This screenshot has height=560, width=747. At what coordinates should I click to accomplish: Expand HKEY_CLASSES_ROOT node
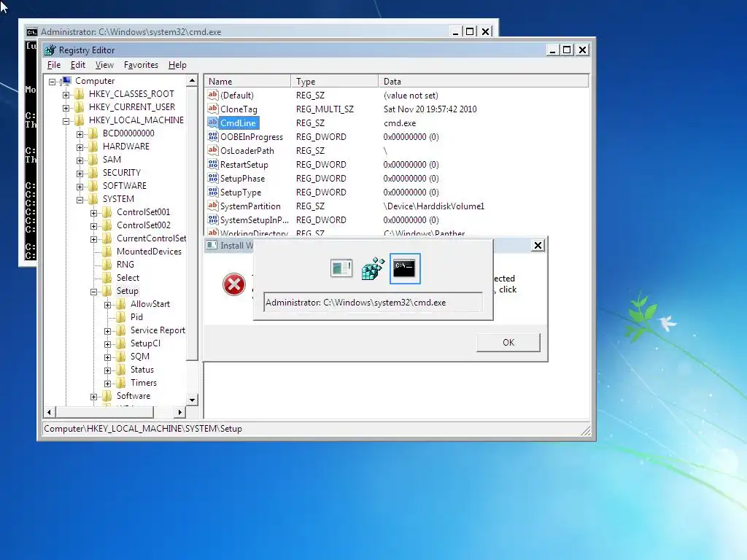66,95
